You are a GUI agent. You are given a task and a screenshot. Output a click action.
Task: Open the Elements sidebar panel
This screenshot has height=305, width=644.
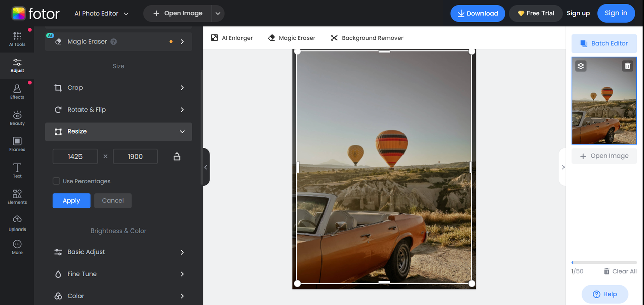coord(17,197)
